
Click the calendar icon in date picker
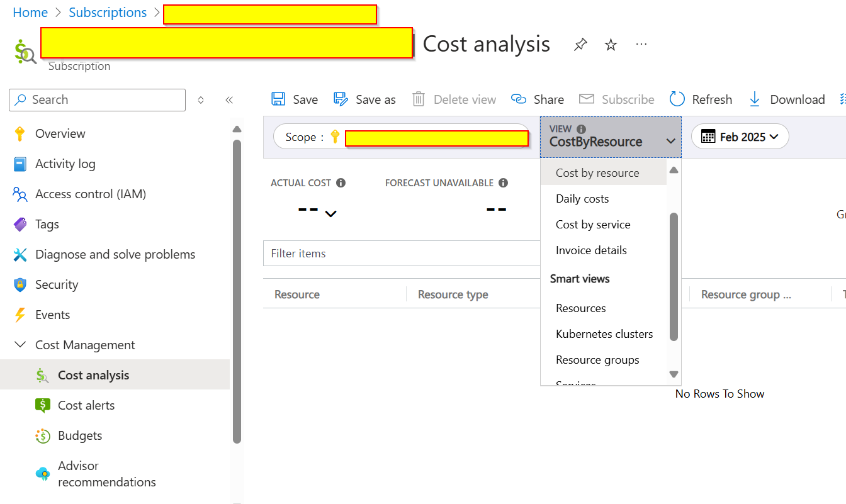[x=708, y=137]
